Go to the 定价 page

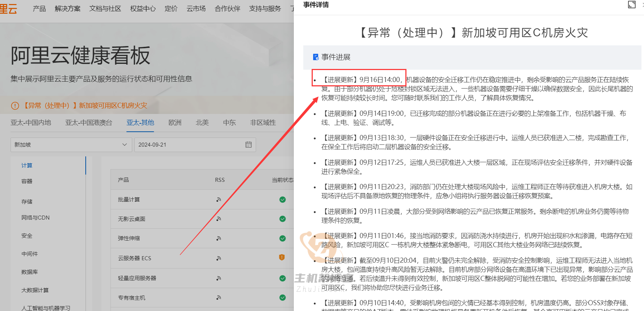click(171, 8)
